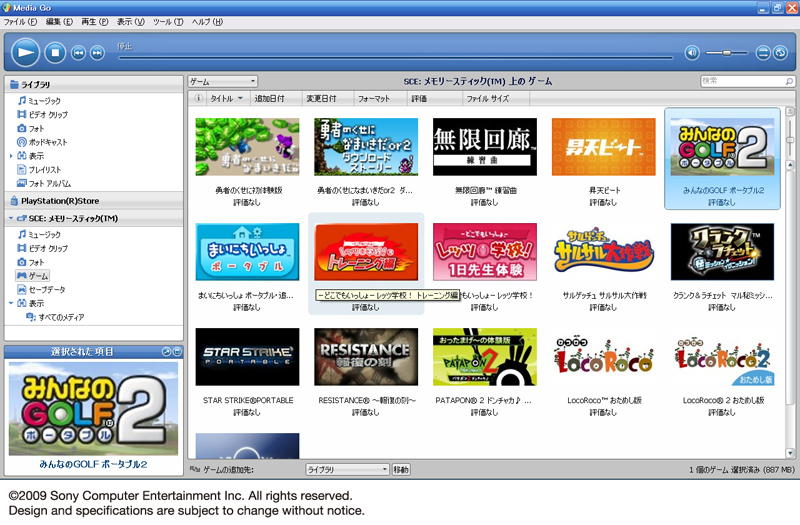Viewport: 800px width, 525px height.
Task: Select library ビデオ クリップ item
Action: pyautogui.click(x=42, y=115)
